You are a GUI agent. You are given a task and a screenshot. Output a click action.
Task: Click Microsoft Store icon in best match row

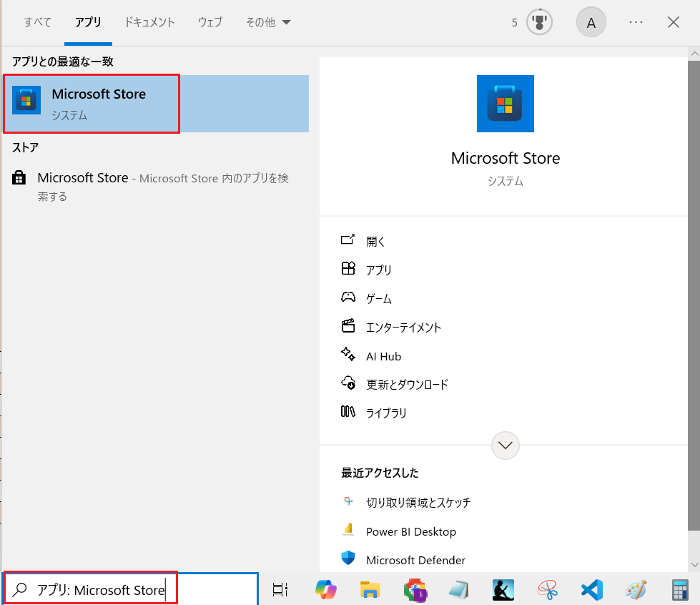point(26,100)
